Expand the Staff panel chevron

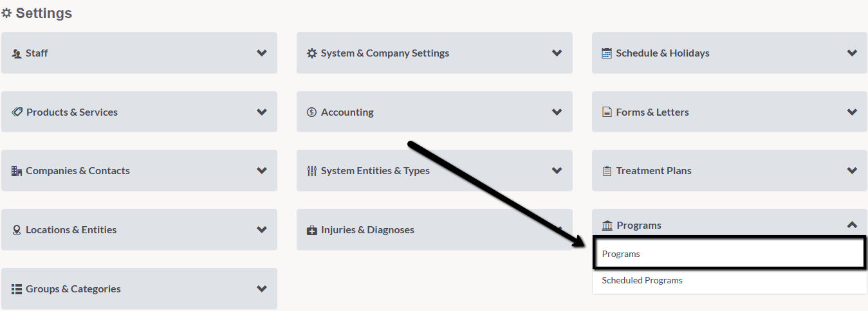[x=262, y=53]
